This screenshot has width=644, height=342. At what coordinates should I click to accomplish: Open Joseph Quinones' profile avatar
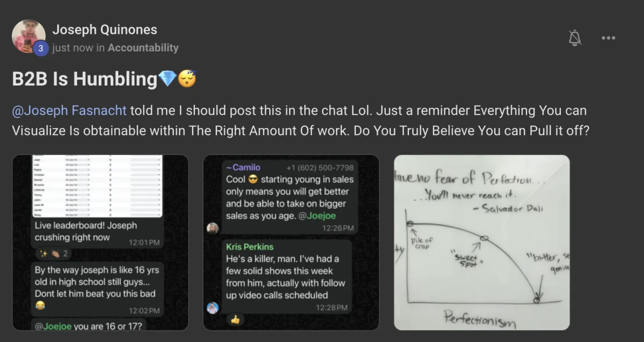point(28,36)
